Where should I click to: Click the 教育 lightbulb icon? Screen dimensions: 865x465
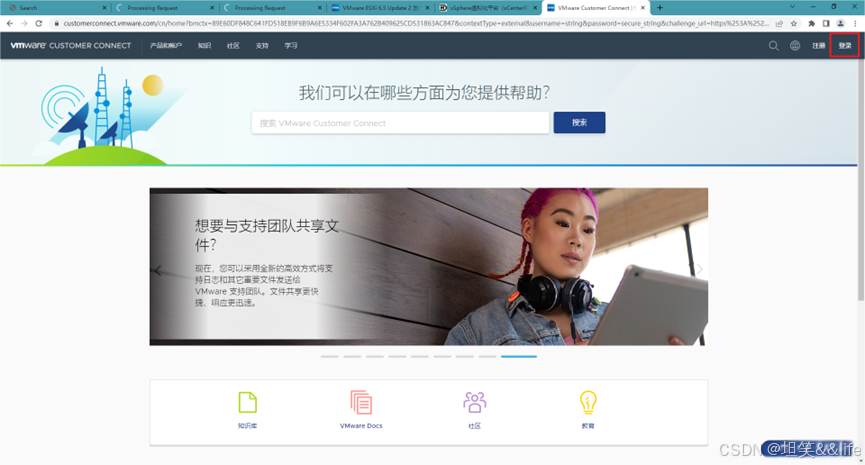pos(588,402)
